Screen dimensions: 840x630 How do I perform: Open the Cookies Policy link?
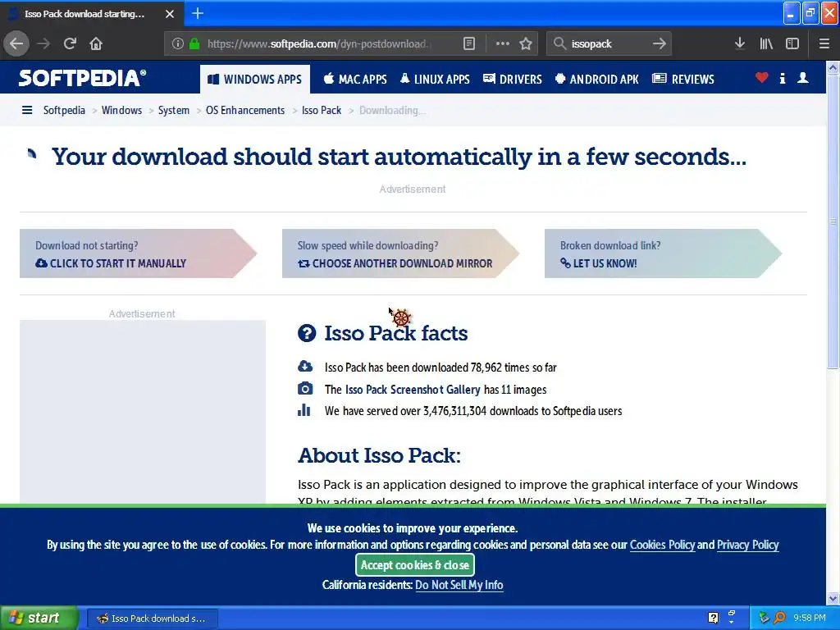click(x=662, y=545)
